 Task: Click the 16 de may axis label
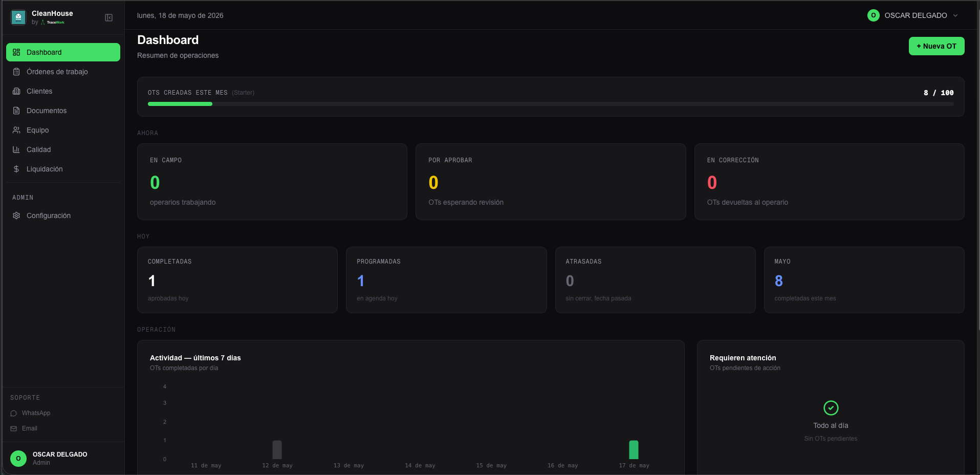(562, 466)
